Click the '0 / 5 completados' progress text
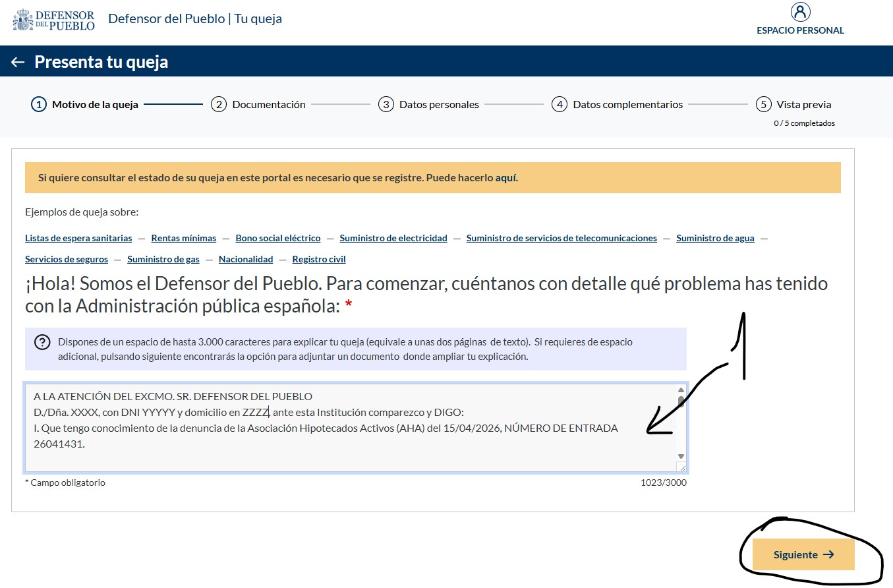This screenshot has height=588, width=893. (x=804, y=123)
